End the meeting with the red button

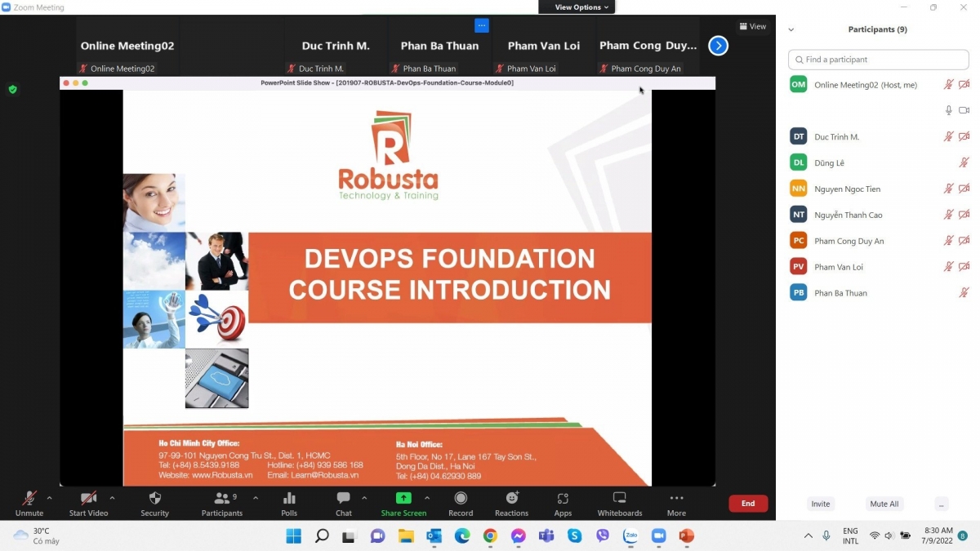tap(748, 504)
